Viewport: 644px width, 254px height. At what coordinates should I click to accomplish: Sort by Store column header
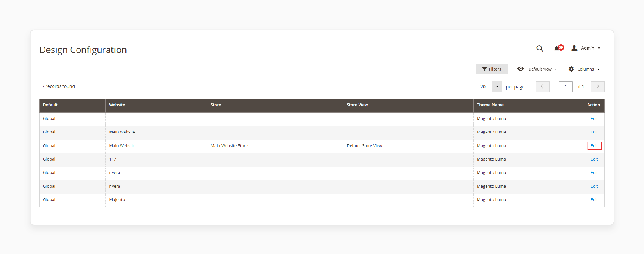pyautogui.click(x=275, y=105)
